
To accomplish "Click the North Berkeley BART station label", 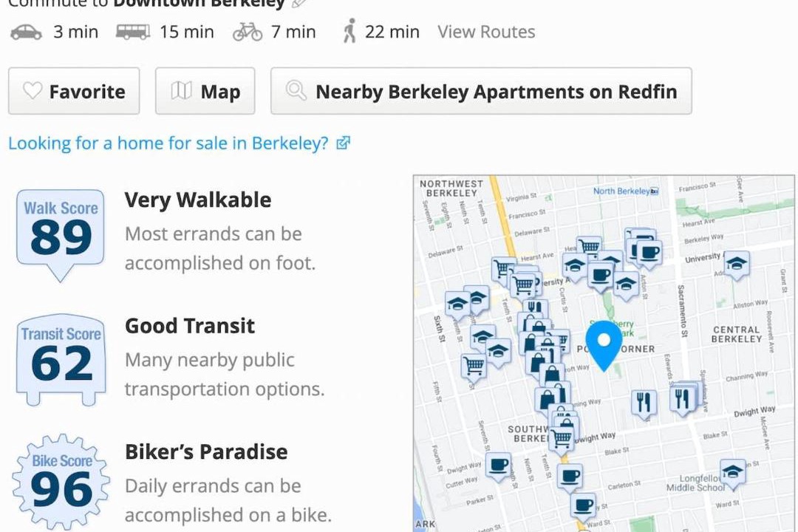I will 625,191.
